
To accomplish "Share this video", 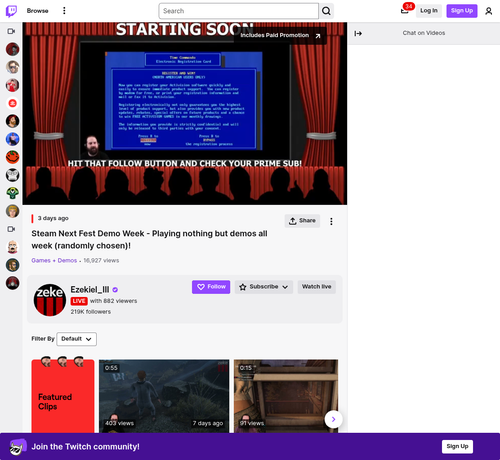I will click(302, 221).
